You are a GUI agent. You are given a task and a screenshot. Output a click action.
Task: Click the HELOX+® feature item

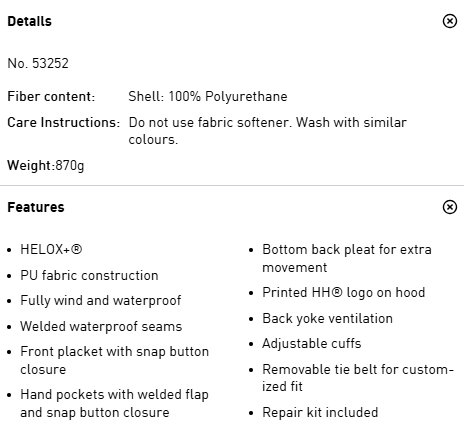coord(51,249)
